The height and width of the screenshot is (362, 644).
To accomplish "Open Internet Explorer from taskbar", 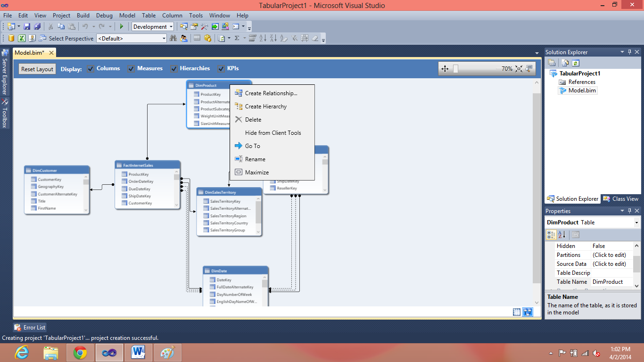I will [x=22, y=352].
